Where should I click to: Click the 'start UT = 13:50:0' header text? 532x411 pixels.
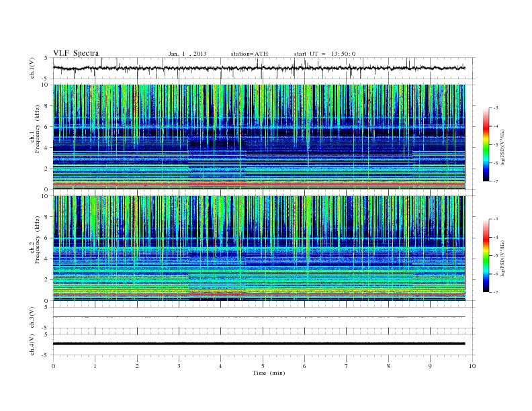click(x=324, y=54)
